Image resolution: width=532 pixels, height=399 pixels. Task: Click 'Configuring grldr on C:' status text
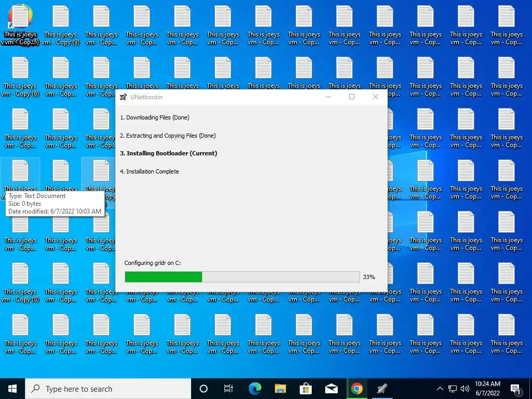coord(153,263)
